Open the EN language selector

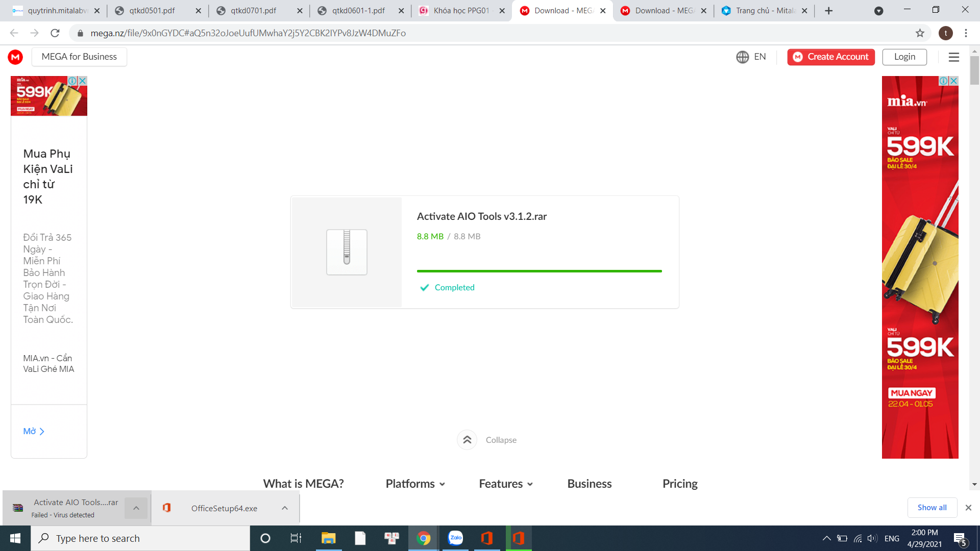751,57
